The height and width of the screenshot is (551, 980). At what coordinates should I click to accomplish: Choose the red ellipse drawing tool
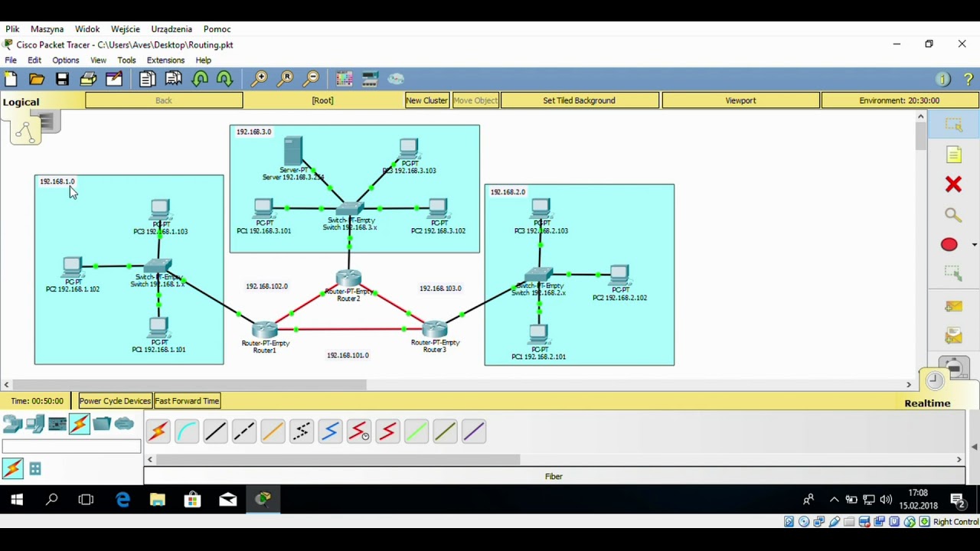coord(949,245)
